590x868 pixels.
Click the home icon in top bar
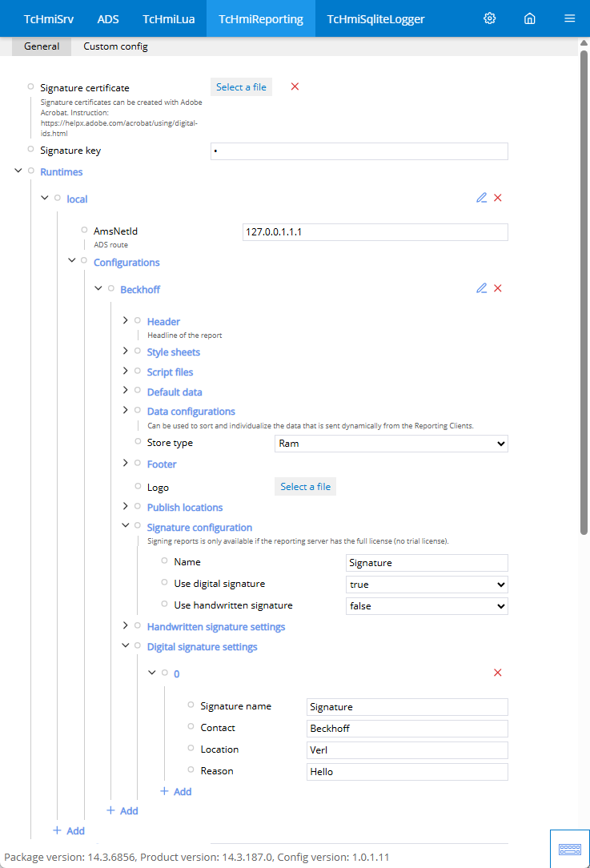point(529,18)
